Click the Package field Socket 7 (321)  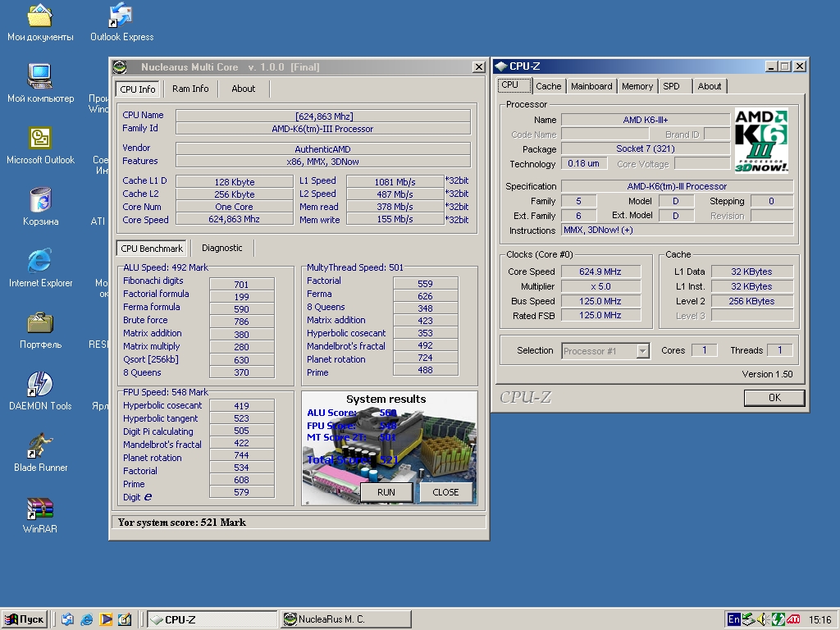click(x=645, y=149)
